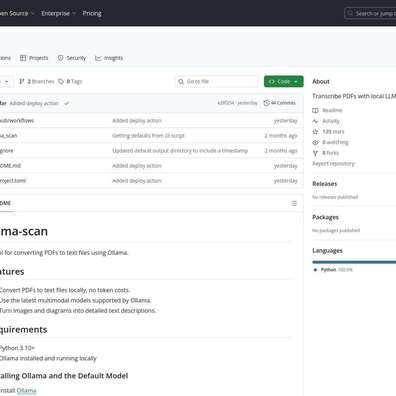Click the Security shield icon
Viewport: 396px width, 396px height.
[60, 58]
